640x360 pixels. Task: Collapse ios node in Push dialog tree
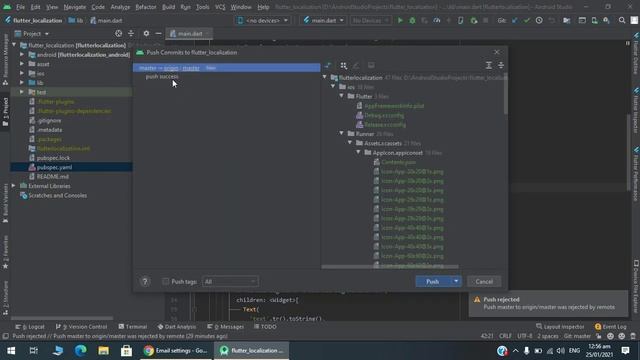(333, 87)
